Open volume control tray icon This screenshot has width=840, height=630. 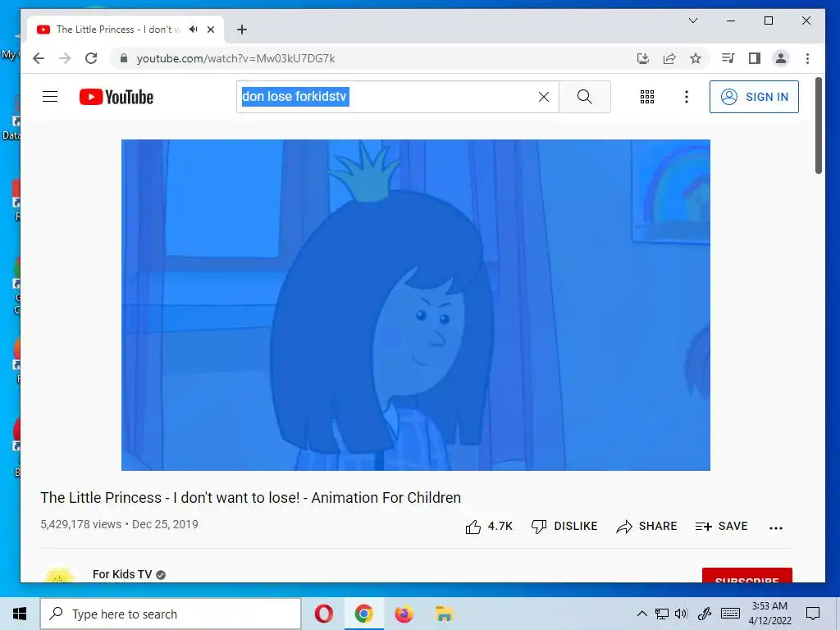[682, 614]
